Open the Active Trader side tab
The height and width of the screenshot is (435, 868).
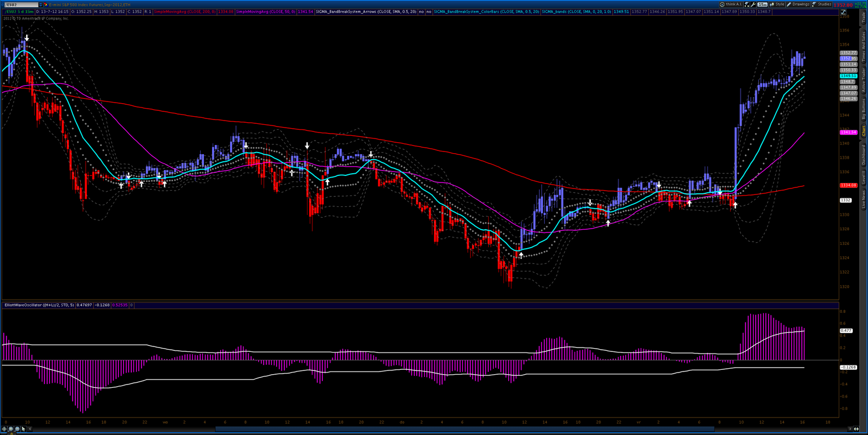(x=864, y=80)
